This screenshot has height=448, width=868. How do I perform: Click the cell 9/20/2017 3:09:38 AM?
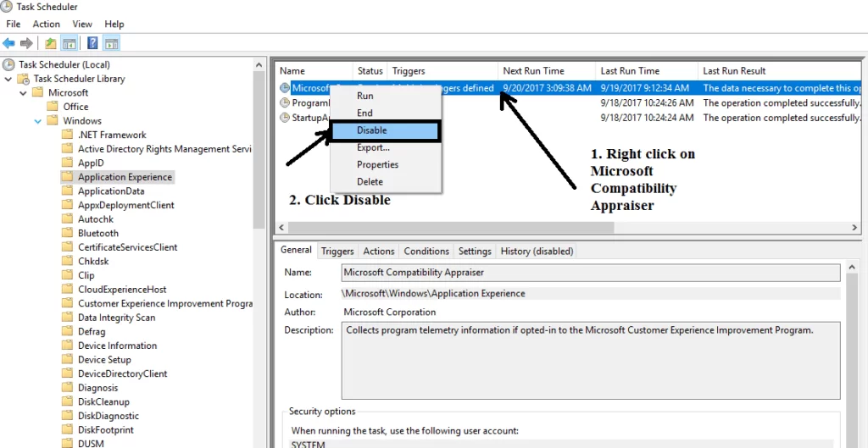coord(547,88)
